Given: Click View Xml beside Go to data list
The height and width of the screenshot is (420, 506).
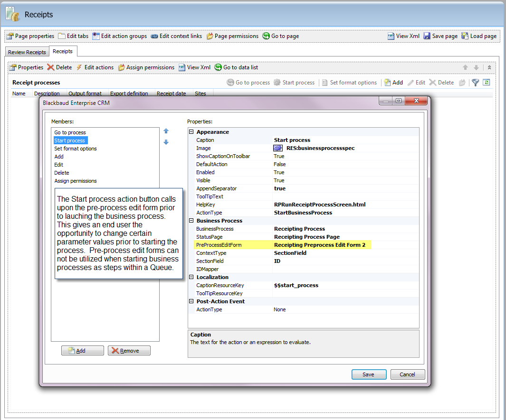Looking at the screenshot, I should tap(195, 67).
